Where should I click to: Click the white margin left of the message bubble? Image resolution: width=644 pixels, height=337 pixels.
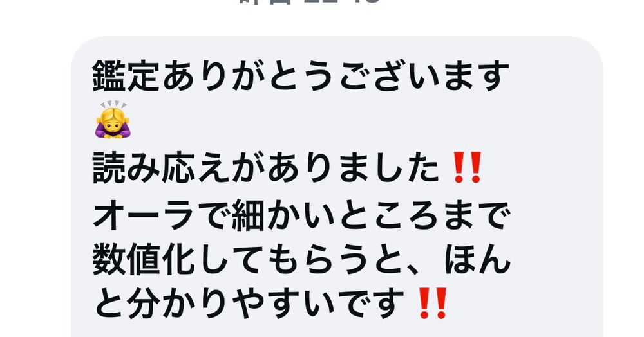(35, 185)
